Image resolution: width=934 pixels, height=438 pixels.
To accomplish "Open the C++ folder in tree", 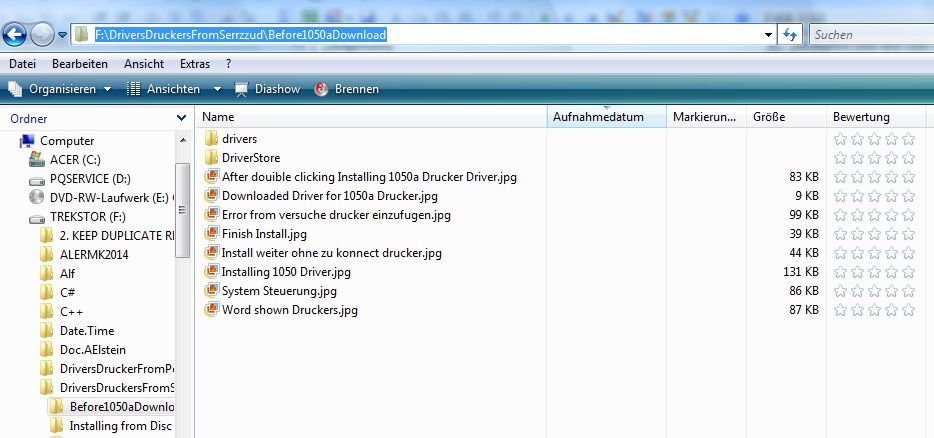I will point(61,312).
